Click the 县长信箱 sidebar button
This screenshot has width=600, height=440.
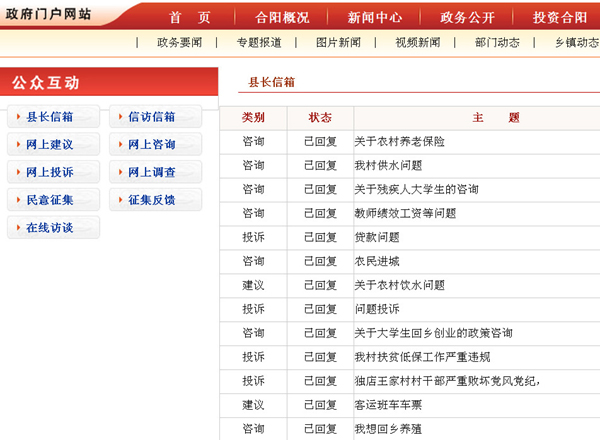click(53, 117)
